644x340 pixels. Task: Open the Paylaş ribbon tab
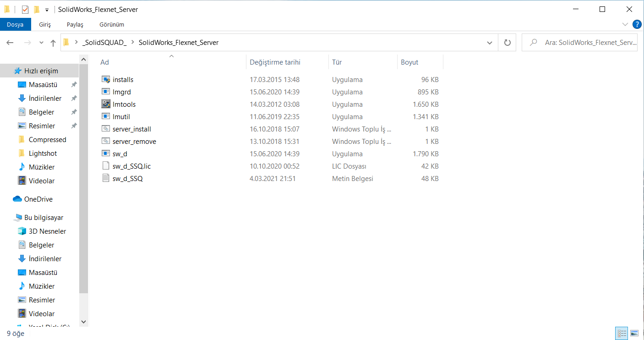pos(75,24)
